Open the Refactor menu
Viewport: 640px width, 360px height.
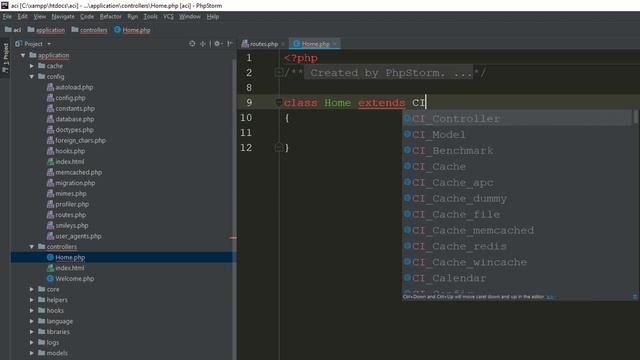pyautogui.click(x=111, y=17)
